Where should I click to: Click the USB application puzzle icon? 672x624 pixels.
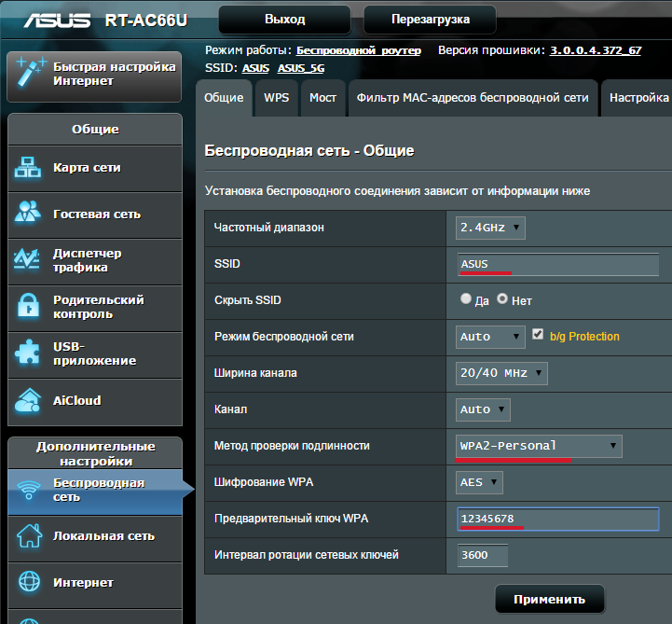coord(27,352)
